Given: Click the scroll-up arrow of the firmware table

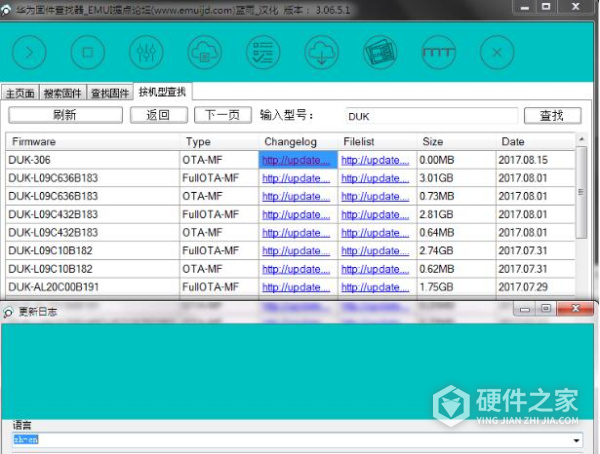Looking at the screenshot, I should pyautogui.click(x=581, y=139).
